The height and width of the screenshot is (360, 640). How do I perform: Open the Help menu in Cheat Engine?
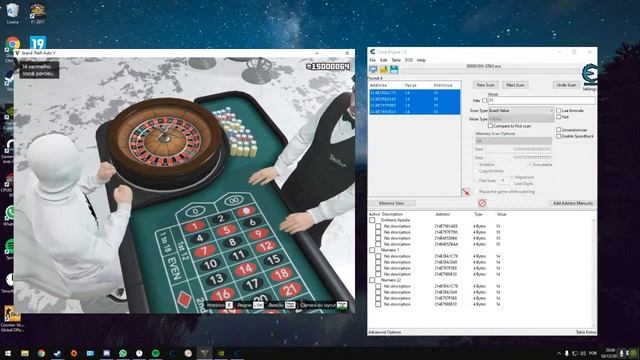[421, 60]
